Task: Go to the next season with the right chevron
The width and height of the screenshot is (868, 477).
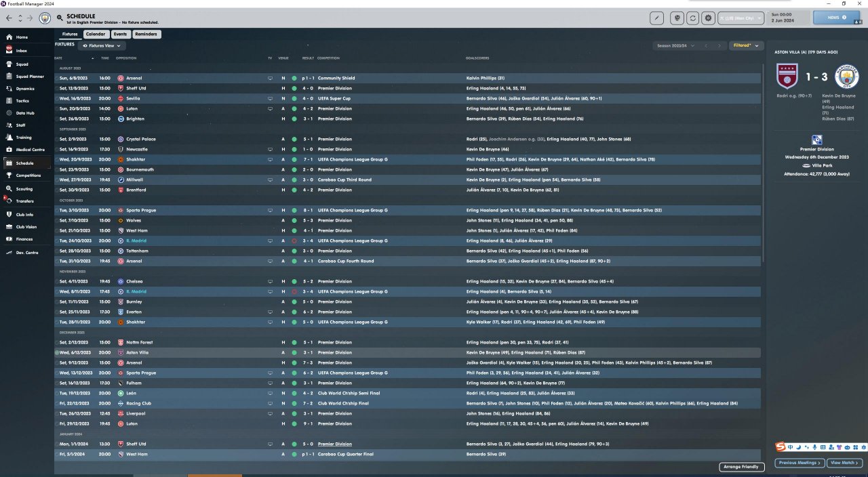Action: pos(719,45)
